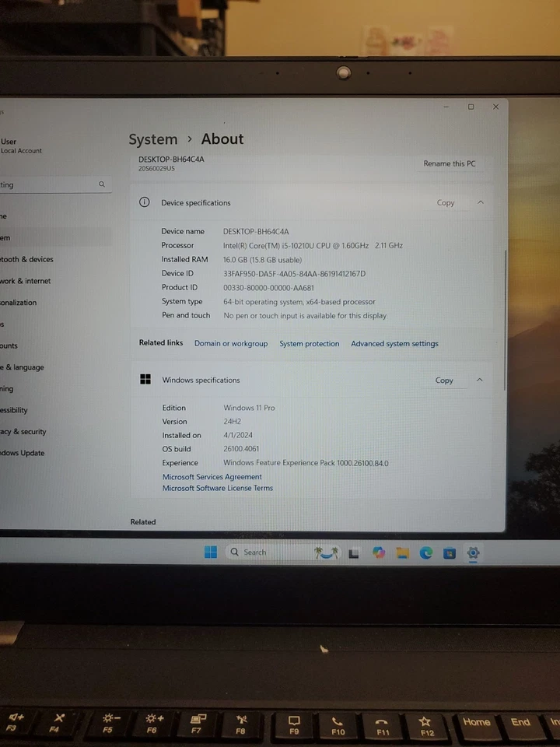
Task: Click the model number 20S60029US text
Action: tap(156, 169)
